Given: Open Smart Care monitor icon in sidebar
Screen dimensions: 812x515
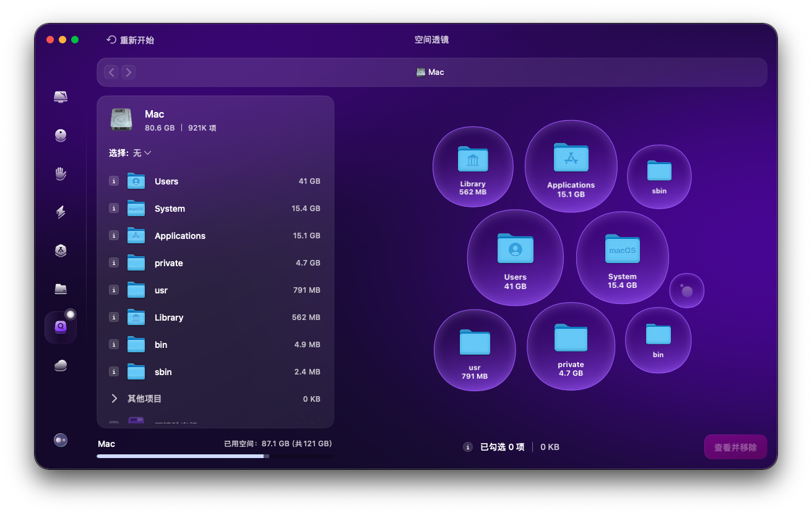Looking at the screenshot, I should (61, 97).
